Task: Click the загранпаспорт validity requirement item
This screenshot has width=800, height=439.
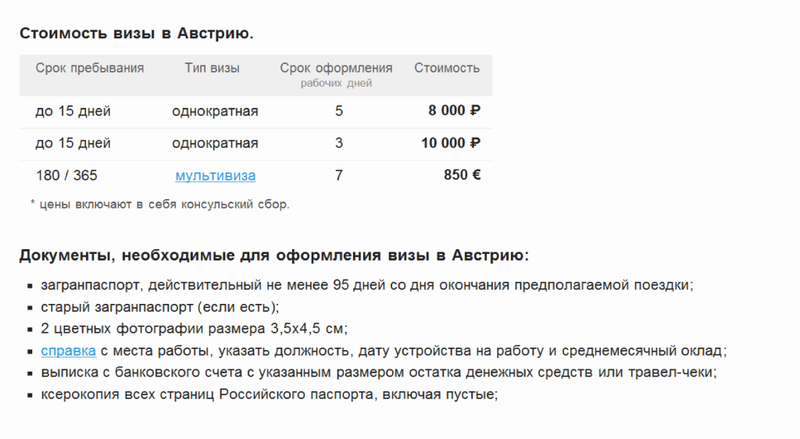Action: [367, 285]
